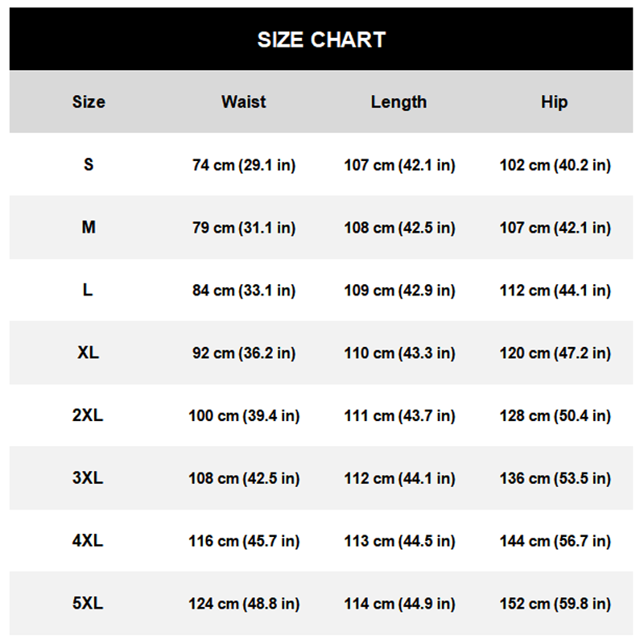Select the XL size row label

coord(89,353)
